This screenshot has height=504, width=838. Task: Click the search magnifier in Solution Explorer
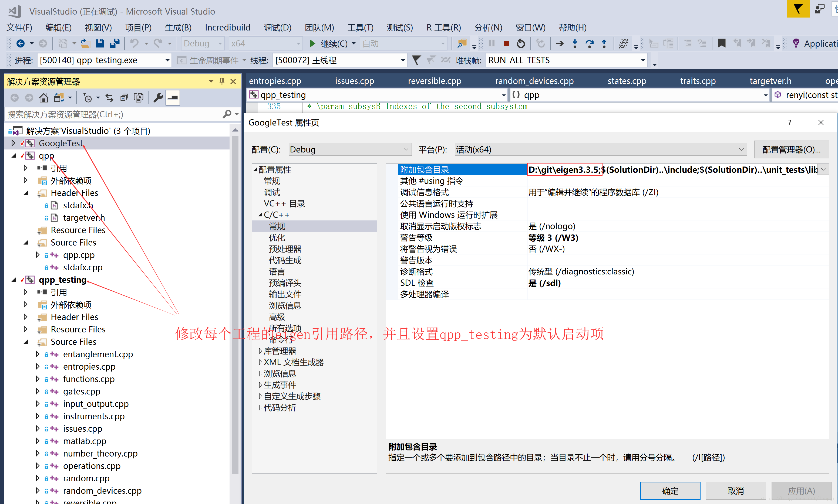(x=227, y=114)
